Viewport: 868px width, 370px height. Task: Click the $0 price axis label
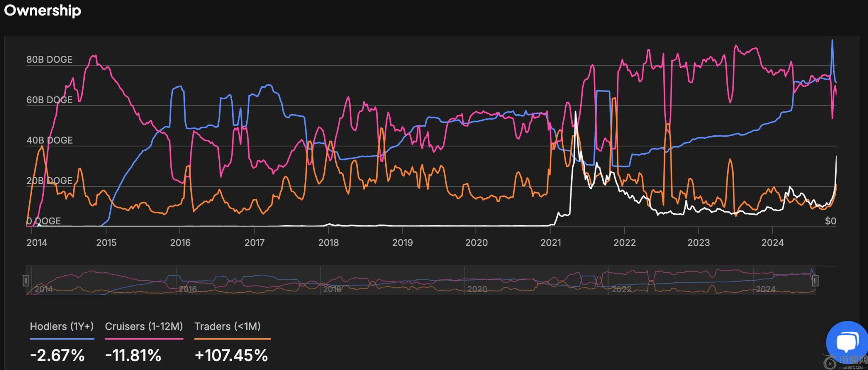(x=830, y=221)
